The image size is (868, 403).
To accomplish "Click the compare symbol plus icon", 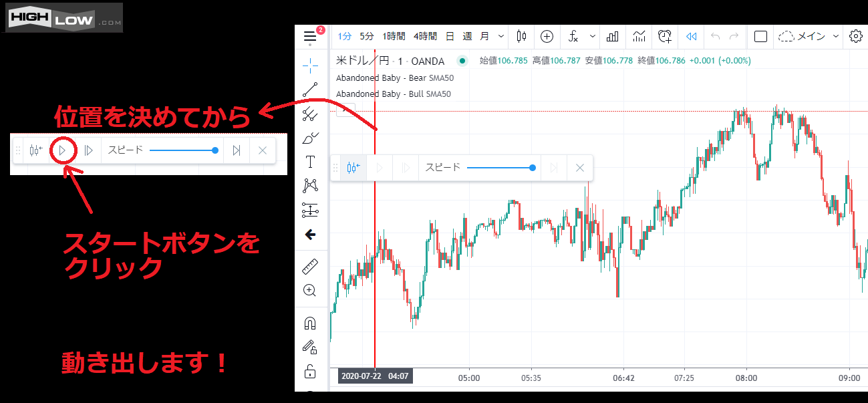I will pos(547,37).
